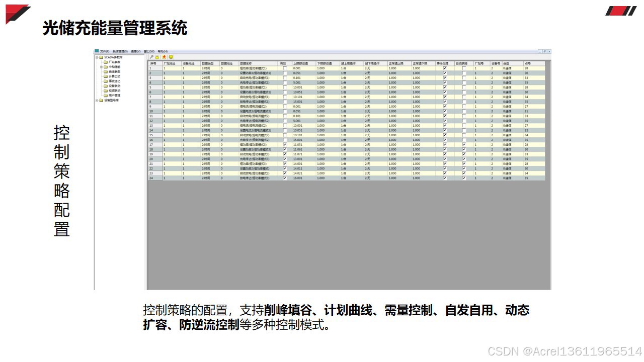Click the folder icon beside 曲线参数
644x362 pixels.
105,71
